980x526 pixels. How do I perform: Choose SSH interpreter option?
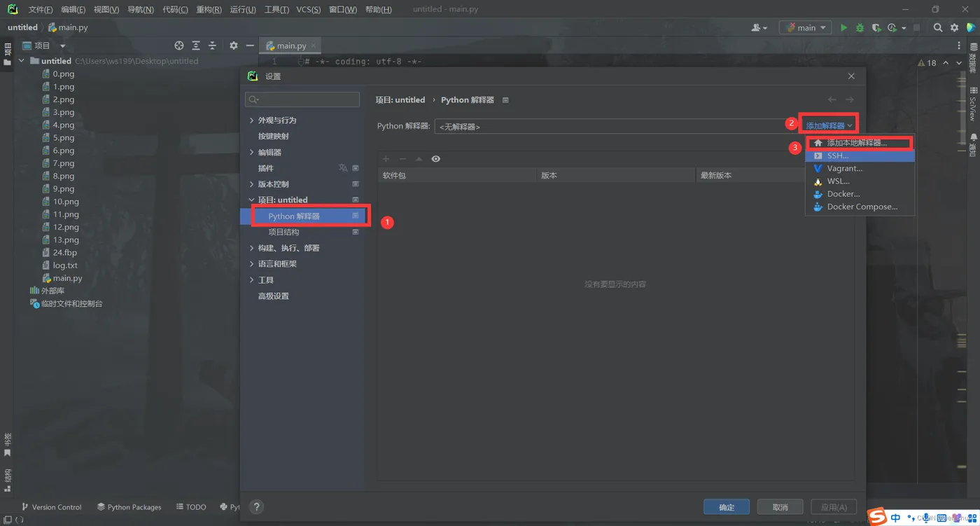pyautogui.click(x=860, y=155)
